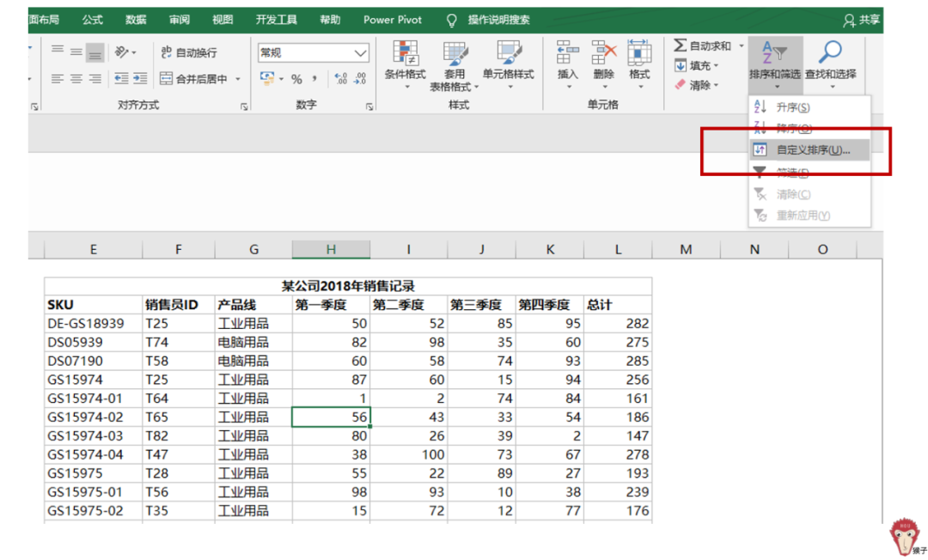Open 查找和选择 find and select
The width and height of the screenshot is (928, 560).
pos(830,65)
